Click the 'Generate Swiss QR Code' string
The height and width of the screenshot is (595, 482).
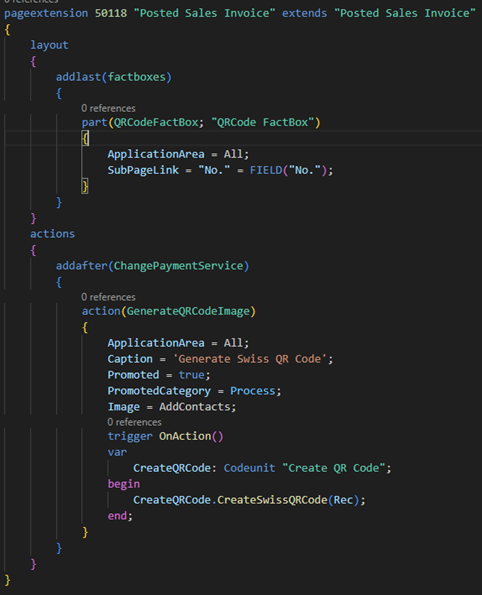coord(250,359)
